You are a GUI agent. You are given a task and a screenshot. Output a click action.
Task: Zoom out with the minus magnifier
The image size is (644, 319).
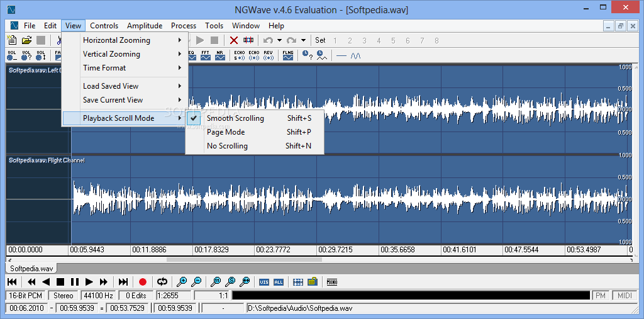(196, 282)
